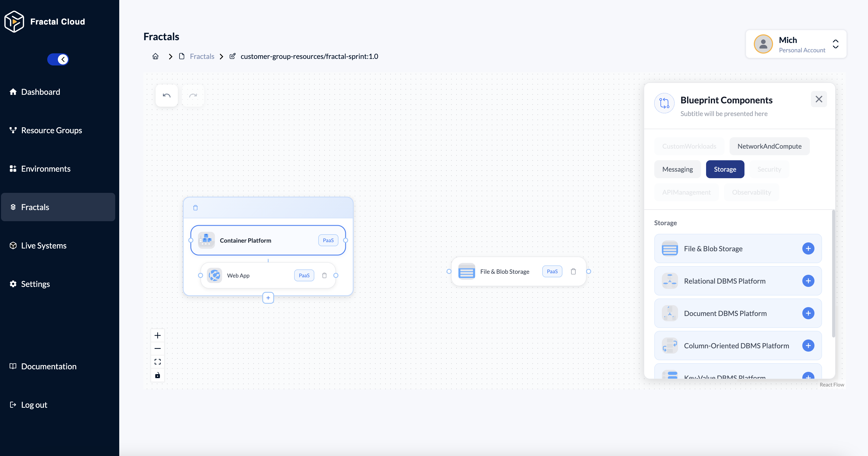Toggle the sidebar collapse switch

coord(58,59)
